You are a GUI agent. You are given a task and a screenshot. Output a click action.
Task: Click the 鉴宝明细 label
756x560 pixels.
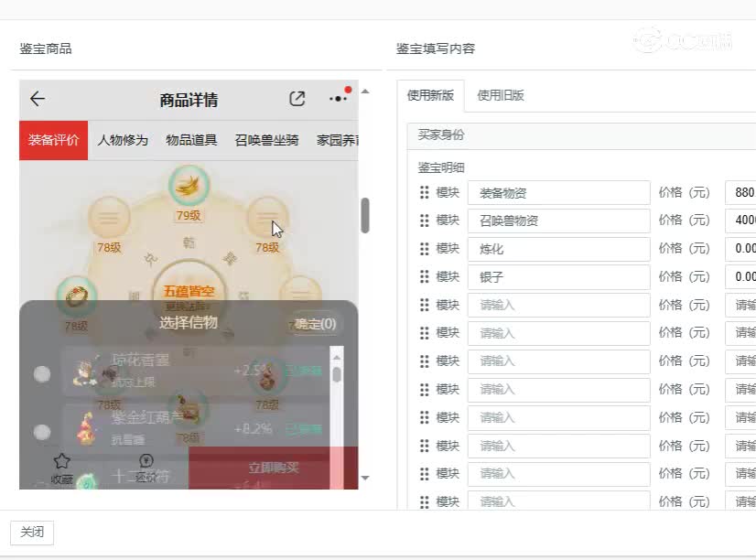point(441,167)
